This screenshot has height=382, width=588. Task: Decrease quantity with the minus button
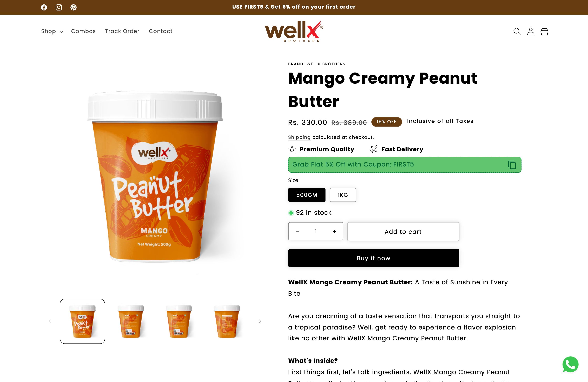click(x=297, y=231)
